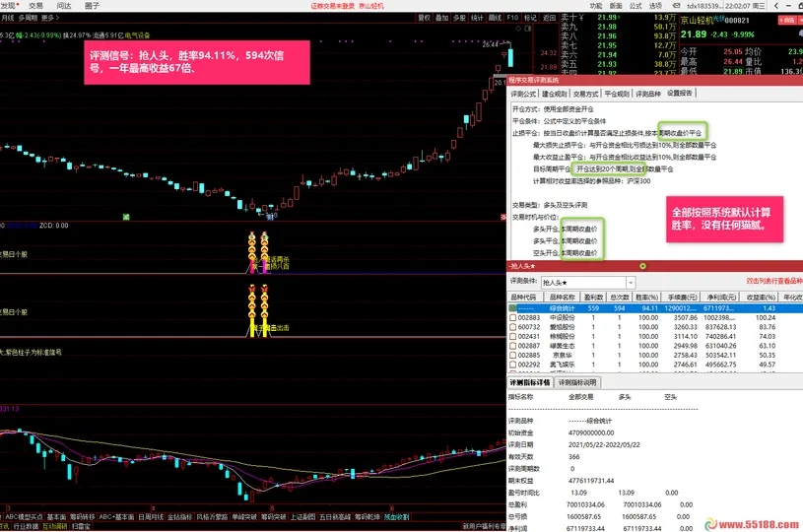
Task: Tick the checkbox for stock 600732
Action: pyautogui.click(x=512, y=327)
